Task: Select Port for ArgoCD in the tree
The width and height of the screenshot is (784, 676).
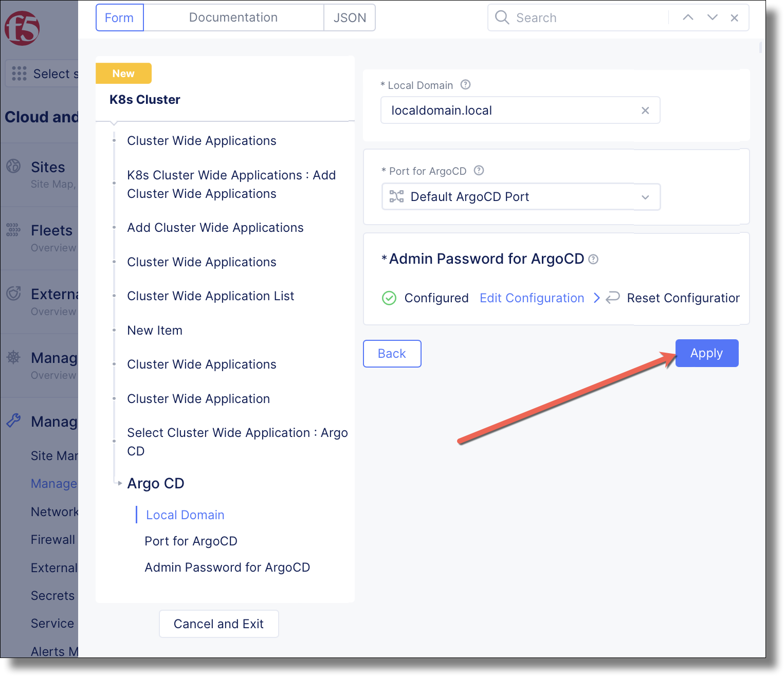Action: (x=191, y=541)
